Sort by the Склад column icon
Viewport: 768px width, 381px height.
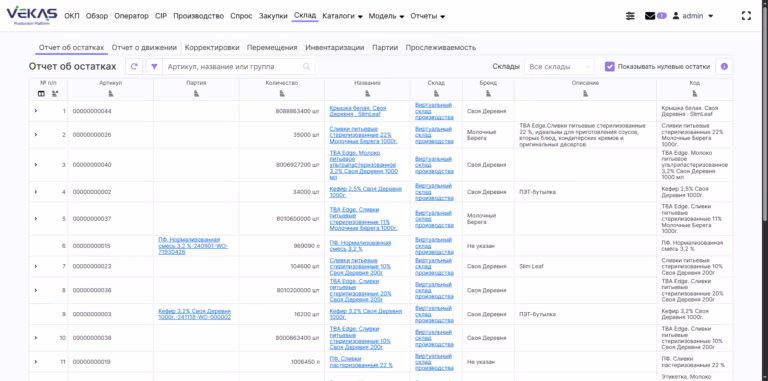pyautogui.click(x=436, y=94)
